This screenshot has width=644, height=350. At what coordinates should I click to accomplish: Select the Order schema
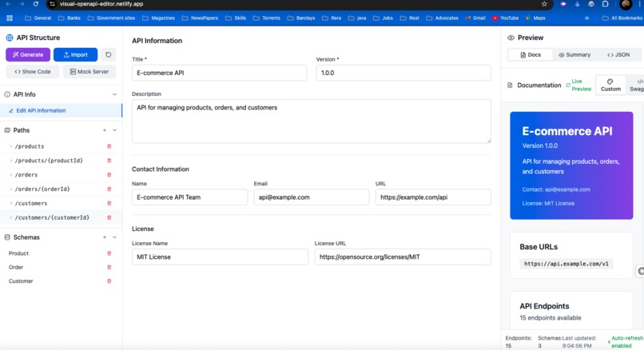pos(16,268)
